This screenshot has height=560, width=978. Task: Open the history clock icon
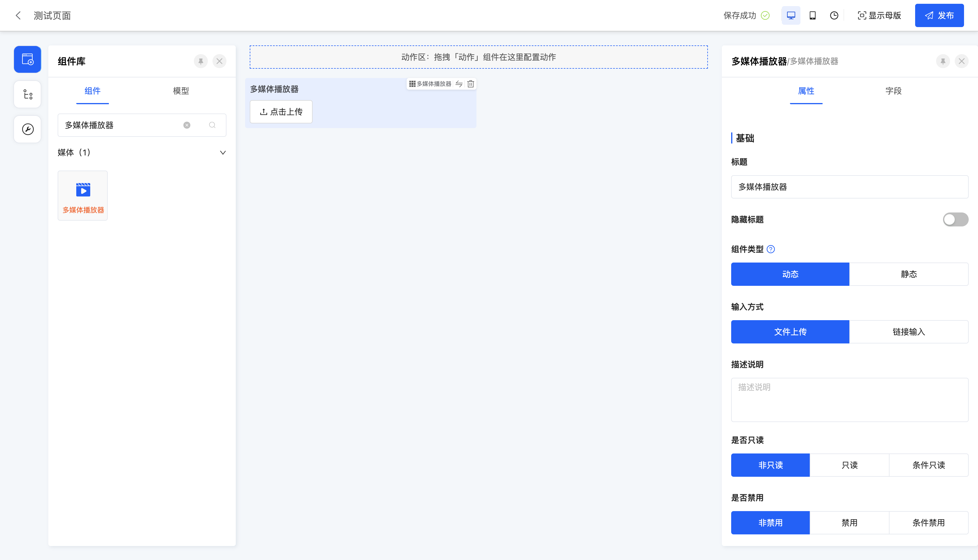834,15
